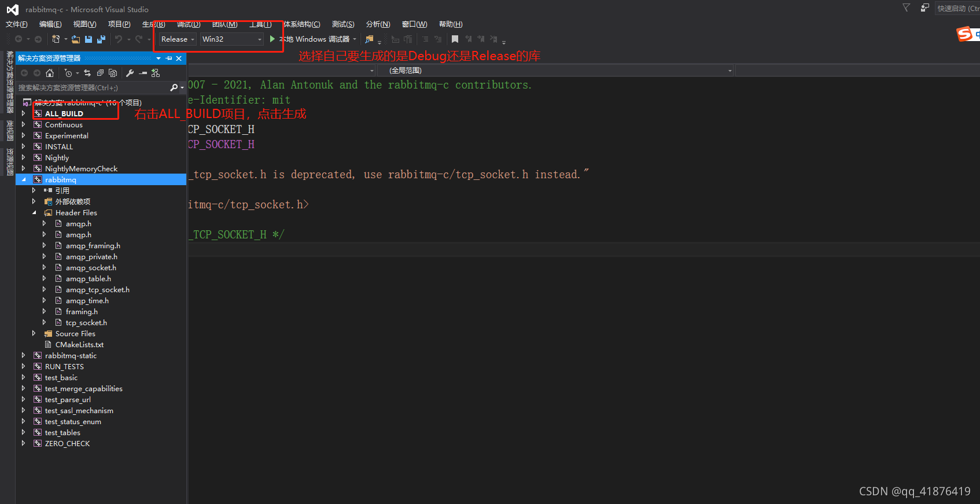Pin Solution Explorer with auto-hide pin
This screenshot has width=980, height=504.
click(x=169, y=58)
